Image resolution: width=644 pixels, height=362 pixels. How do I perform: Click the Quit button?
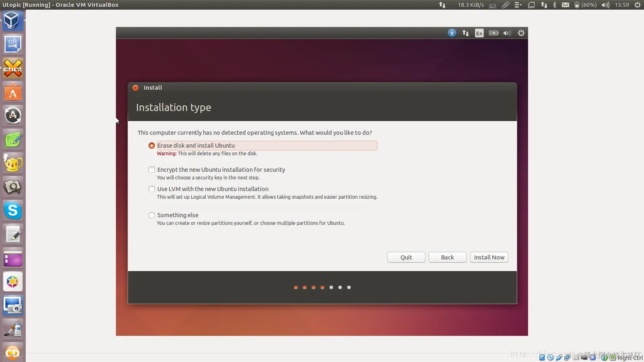pos(406,257)
